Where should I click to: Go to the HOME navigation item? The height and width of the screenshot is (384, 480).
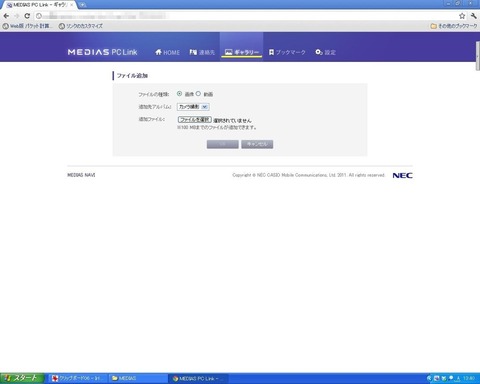click(x=167, y=52)
